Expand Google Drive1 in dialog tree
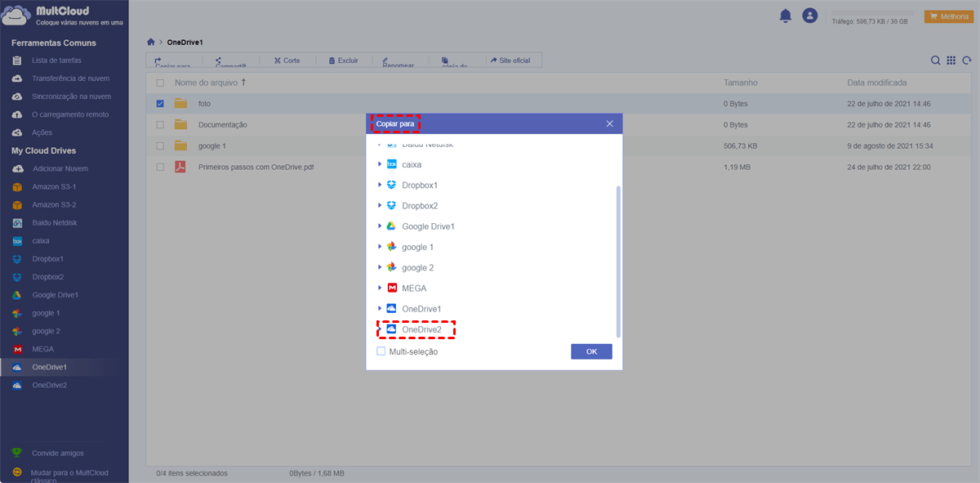This screenshot has height=483, width=980. 380,226
